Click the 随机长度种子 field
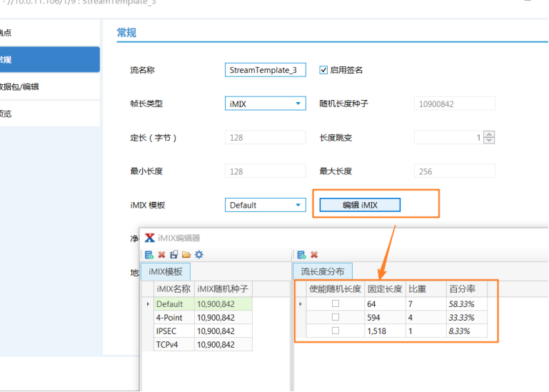Screen dimensions: 549x392 click(455, 104)
